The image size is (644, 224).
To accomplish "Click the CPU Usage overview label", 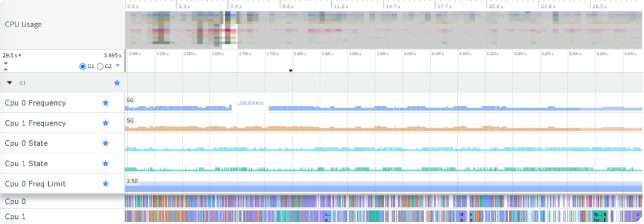I will pyautogui.click(x=23, y=24).
